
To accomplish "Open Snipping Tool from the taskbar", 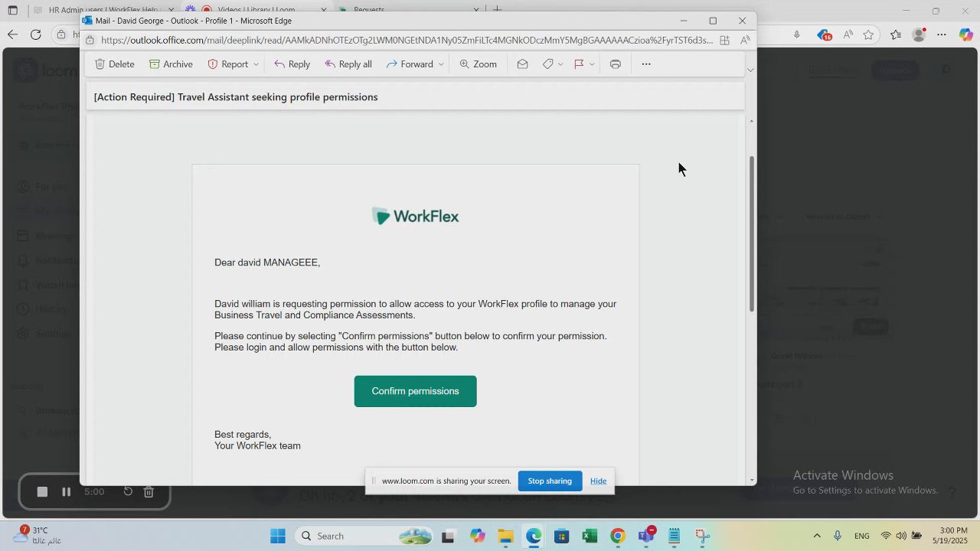I will 702,536.
